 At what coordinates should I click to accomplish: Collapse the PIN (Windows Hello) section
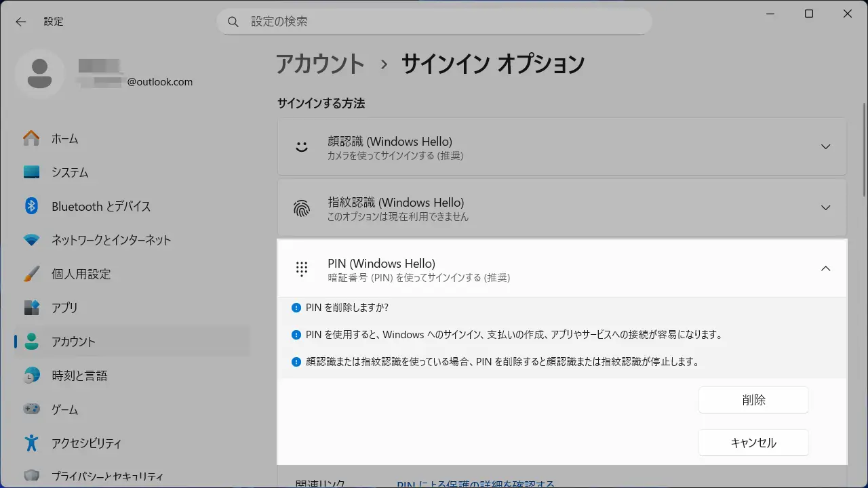825,268
